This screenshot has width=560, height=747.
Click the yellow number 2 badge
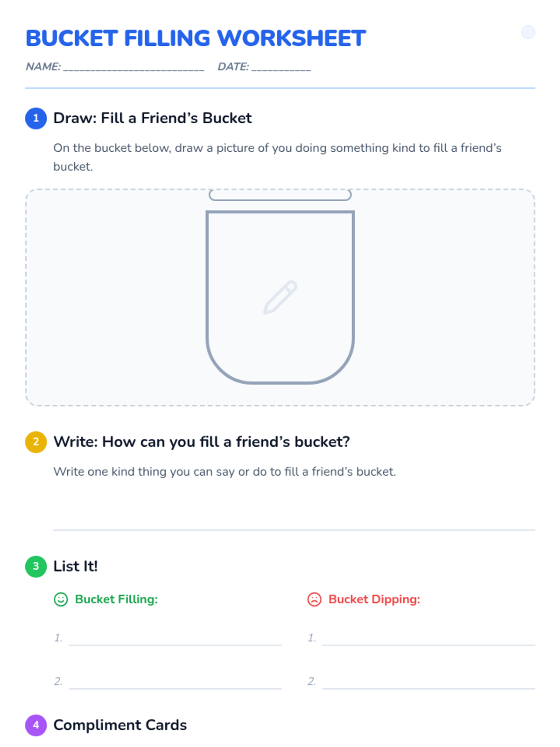click(36, 442)
